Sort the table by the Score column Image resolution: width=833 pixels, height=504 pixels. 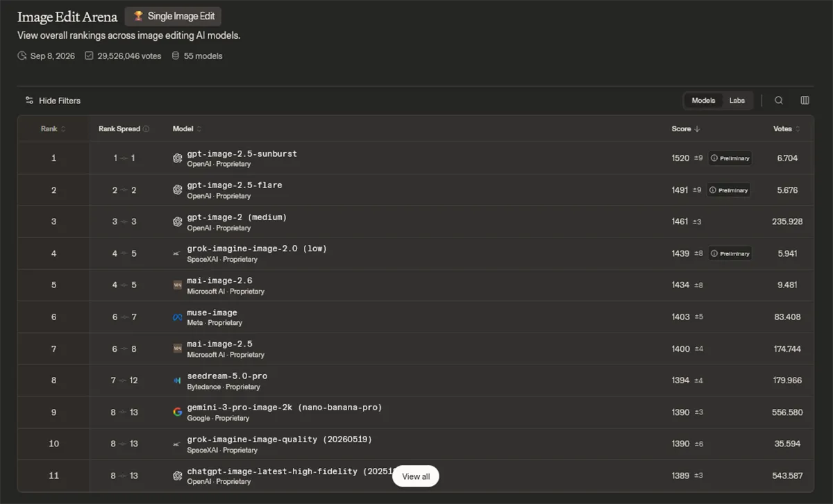pyautogui.click(x=686, y=129)
